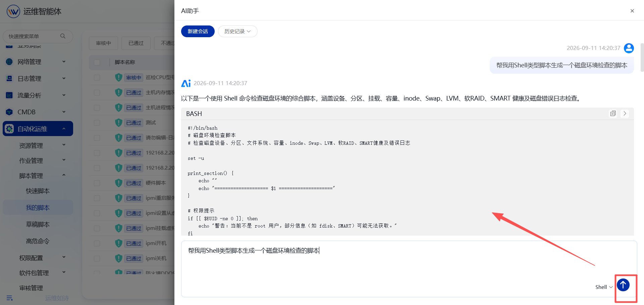
Task: Click shield icon of 主机内存 row
Action: click(x=118, y=93)
